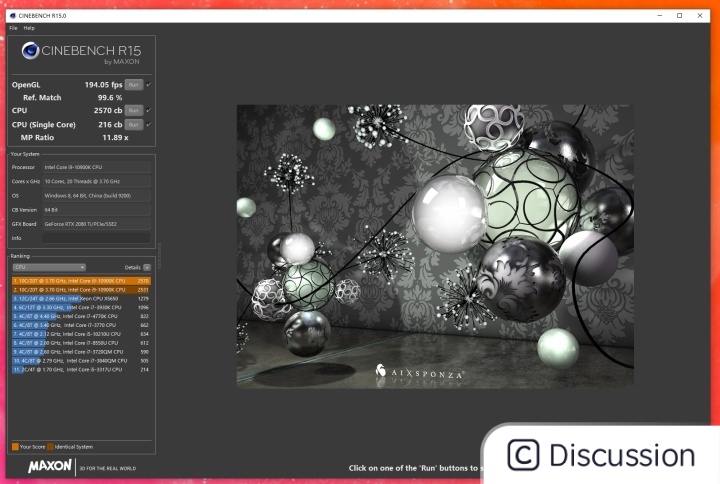Run the OpenGL benchmark
The height and width of the screenshot is (484, 720).
[x=134, y=85]
